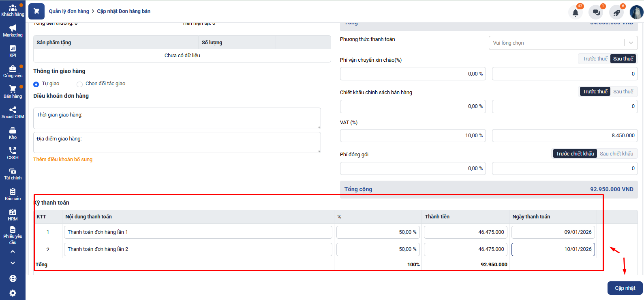Select the "Tự giao" radio option
Image resolution: width=644 pixels, height=300 pixels.
click(36, 84)
